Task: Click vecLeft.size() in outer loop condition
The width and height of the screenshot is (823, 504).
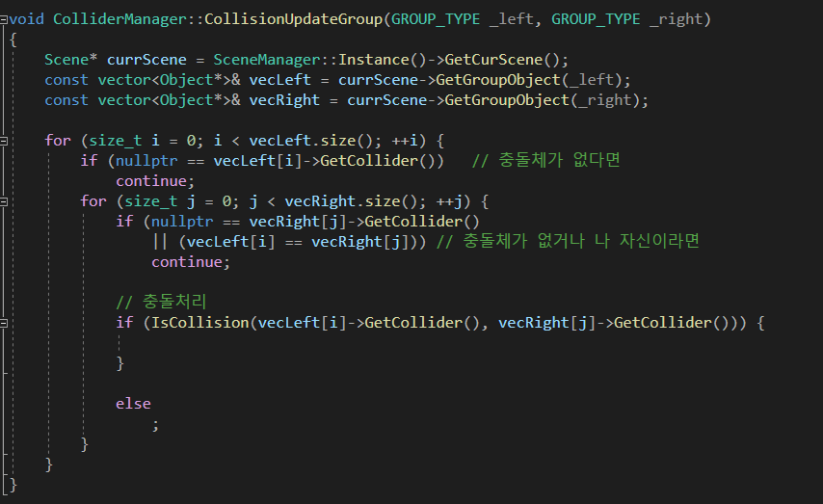Action: 310,141
